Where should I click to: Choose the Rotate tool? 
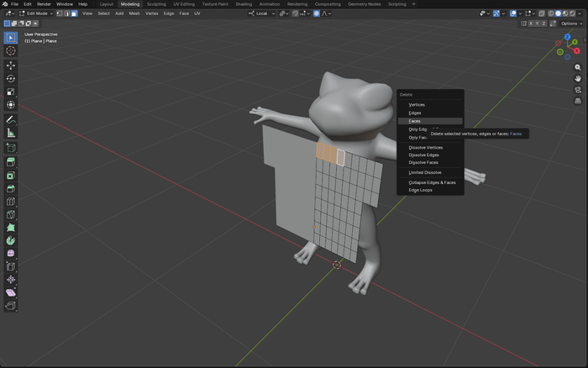tap(11, 79)
